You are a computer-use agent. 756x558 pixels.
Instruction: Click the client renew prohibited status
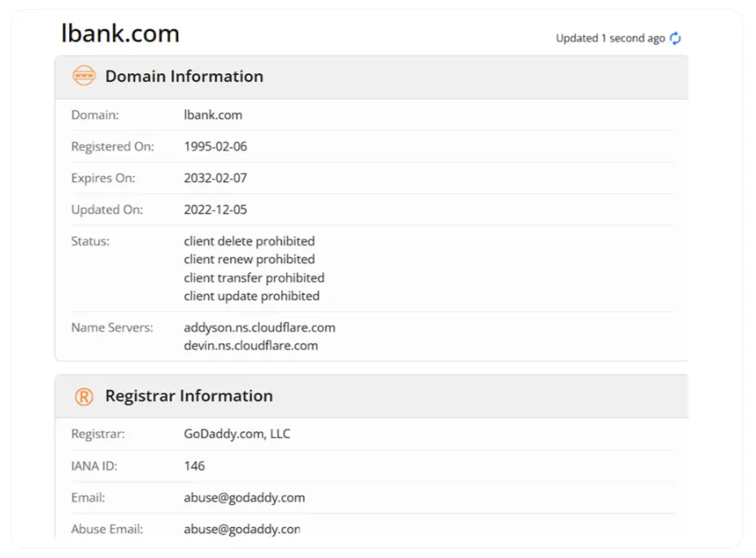(249, 259)
